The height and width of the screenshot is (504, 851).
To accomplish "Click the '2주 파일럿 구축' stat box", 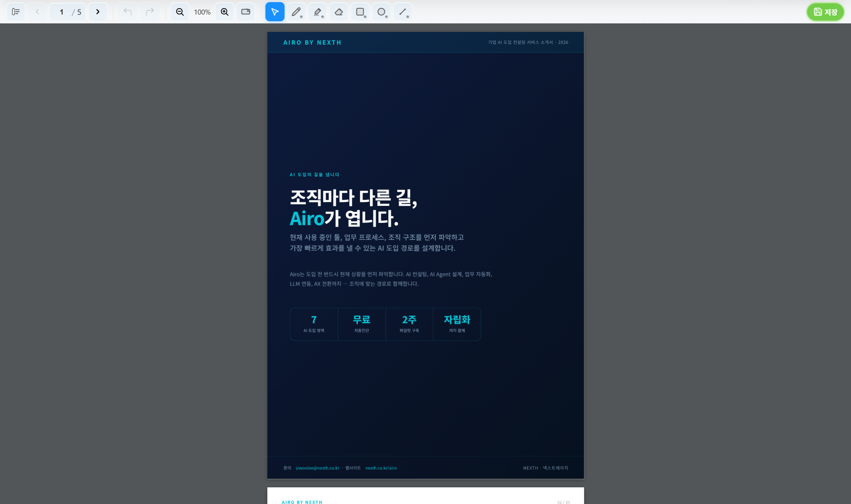I will point(409,324).
